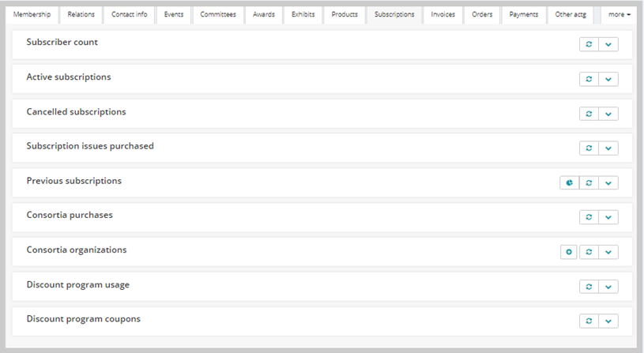The image size is (644, 353).
Task: Expand Discount program coupons section
Action: [608, 321]
